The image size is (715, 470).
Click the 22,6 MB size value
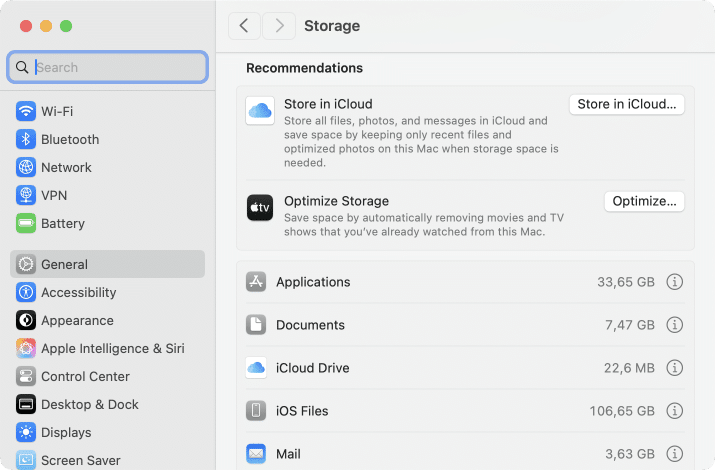(x=629, y=368)
